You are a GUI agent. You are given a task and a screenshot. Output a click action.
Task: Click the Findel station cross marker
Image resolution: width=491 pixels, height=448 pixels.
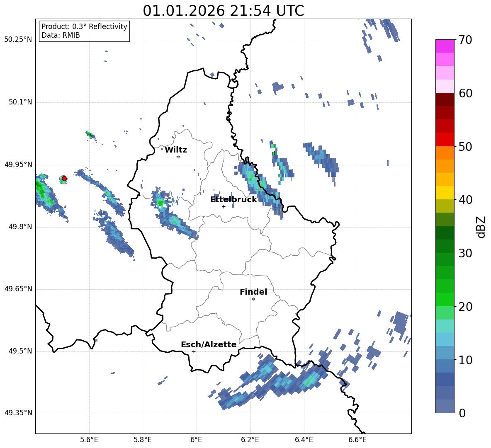(x=253, y=299)
